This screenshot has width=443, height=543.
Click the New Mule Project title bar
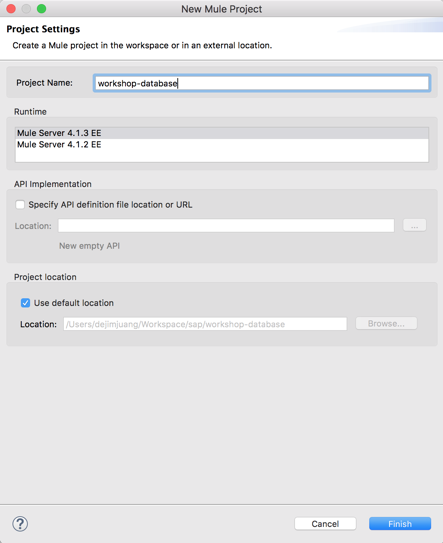pyautogui.click(x=222, y=9)
